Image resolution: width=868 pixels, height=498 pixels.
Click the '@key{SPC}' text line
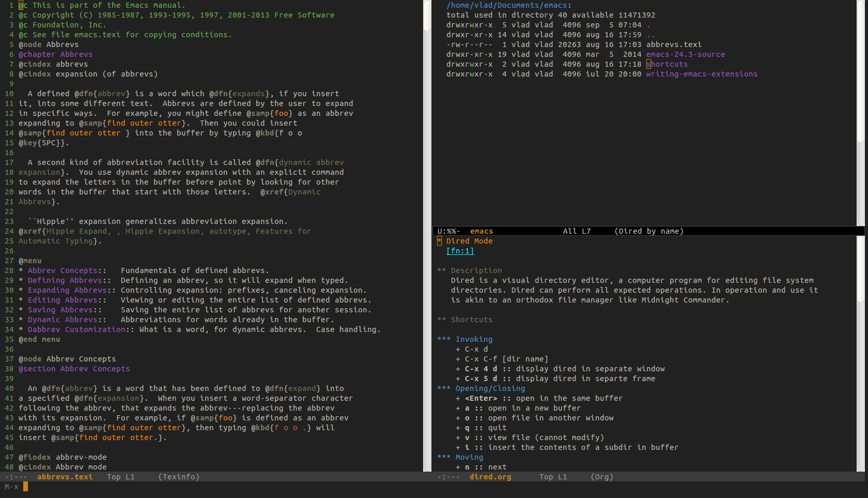(x=44, y=143)
